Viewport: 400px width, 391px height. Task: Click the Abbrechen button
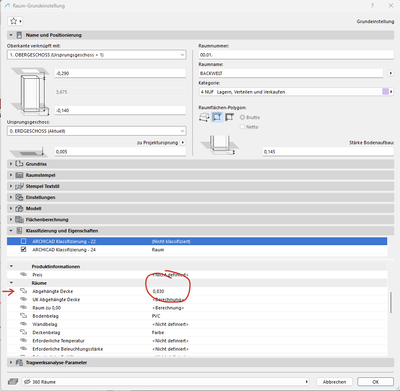click(334, 382)
